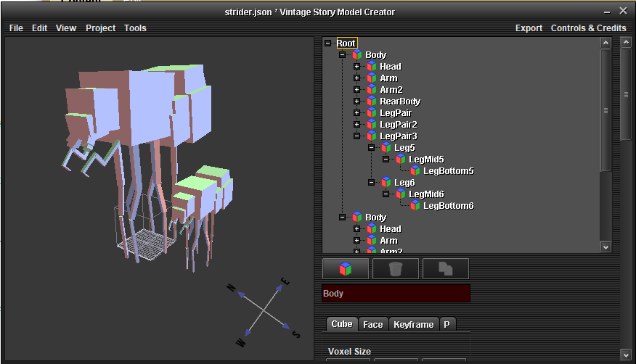Image resolution: width=636 pixels, height=364 pixels.
Task: Click the element name field showing Body
Action: (x=396, y=294)
